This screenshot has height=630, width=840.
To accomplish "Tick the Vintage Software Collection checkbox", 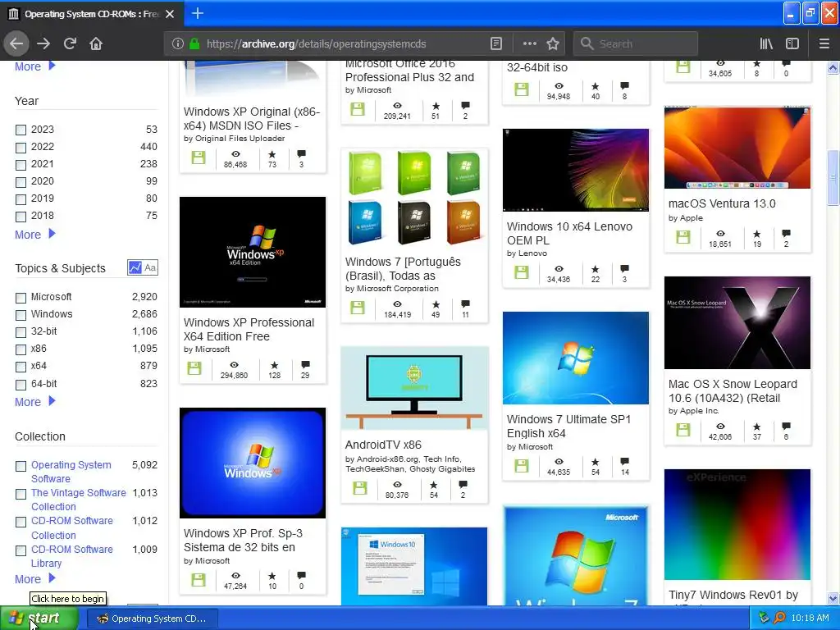I will coord(21,493).
